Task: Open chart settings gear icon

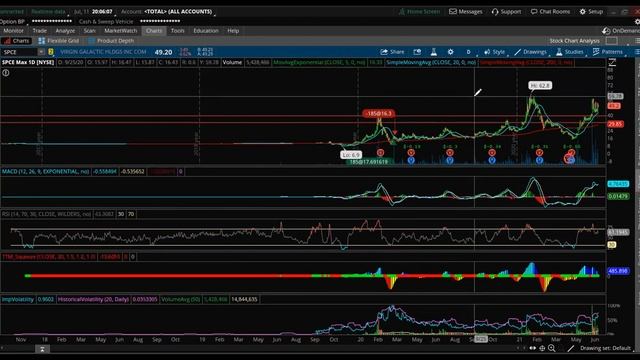Action: [x=450, y=52]
